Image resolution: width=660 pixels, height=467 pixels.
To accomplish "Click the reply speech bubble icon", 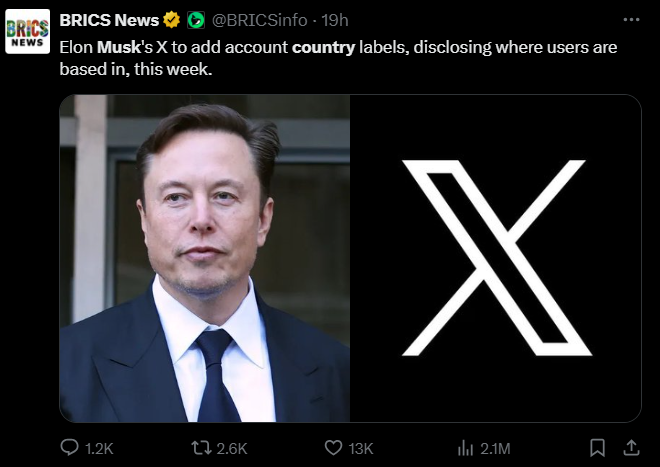I will (x=69, y=447).
